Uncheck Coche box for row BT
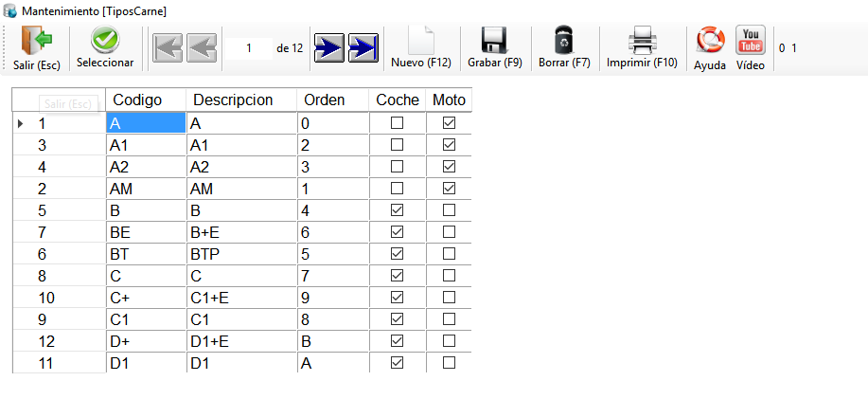The width and height of the screenshot is (868, 399). pos(397,253)
